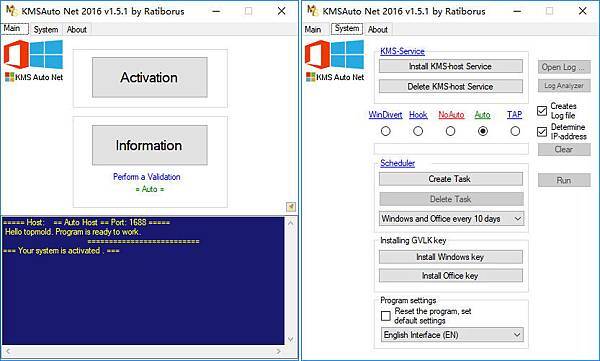Image resolution: width=600 pixels, height=361 pixels.
Task: Switch to Main tab in the right window
Action: click(x=313, y=29)
